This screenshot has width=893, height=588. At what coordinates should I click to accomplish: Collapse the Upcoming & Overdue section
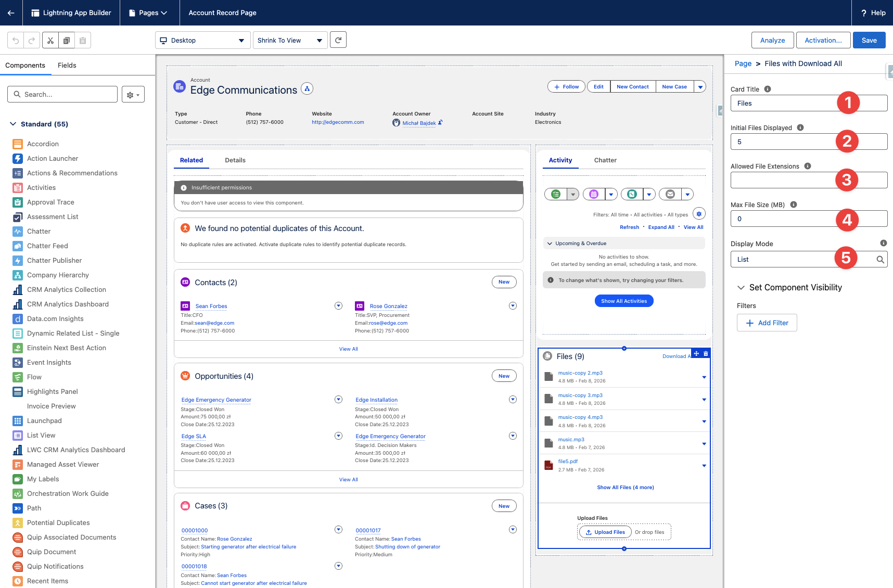click(550, 243)
